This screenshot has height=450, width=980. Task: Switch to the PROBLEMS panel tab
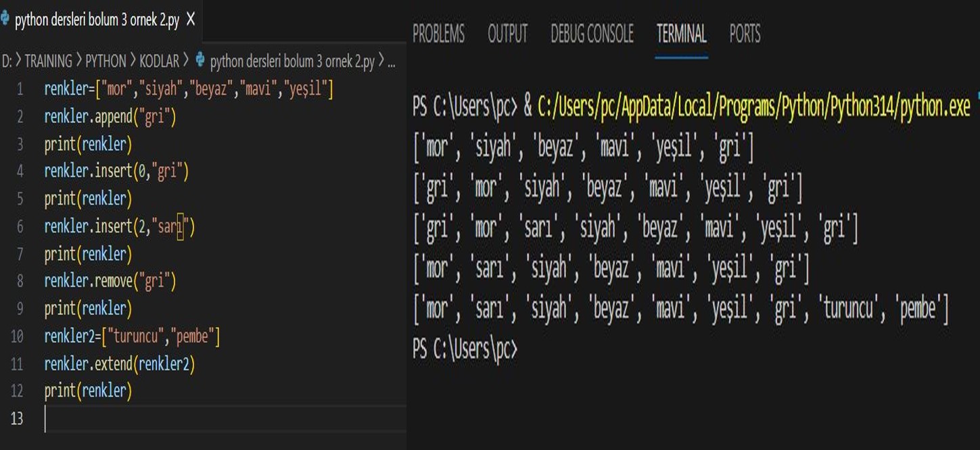pos(438,34)
